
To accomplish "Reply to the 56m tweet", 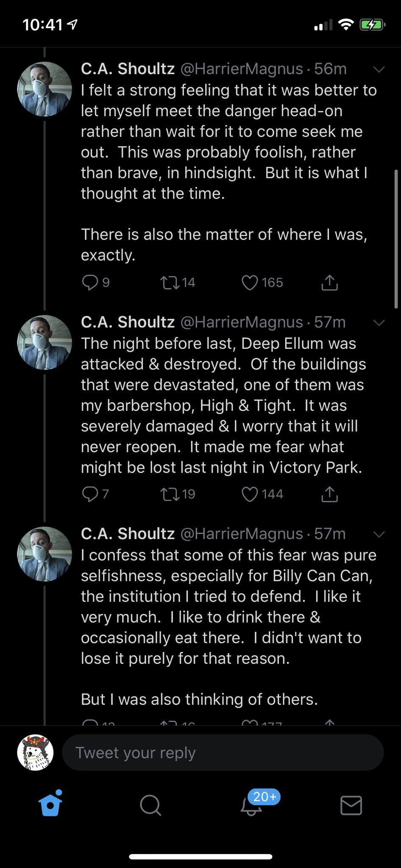I will pyautogui.click(x=90, y=282).
